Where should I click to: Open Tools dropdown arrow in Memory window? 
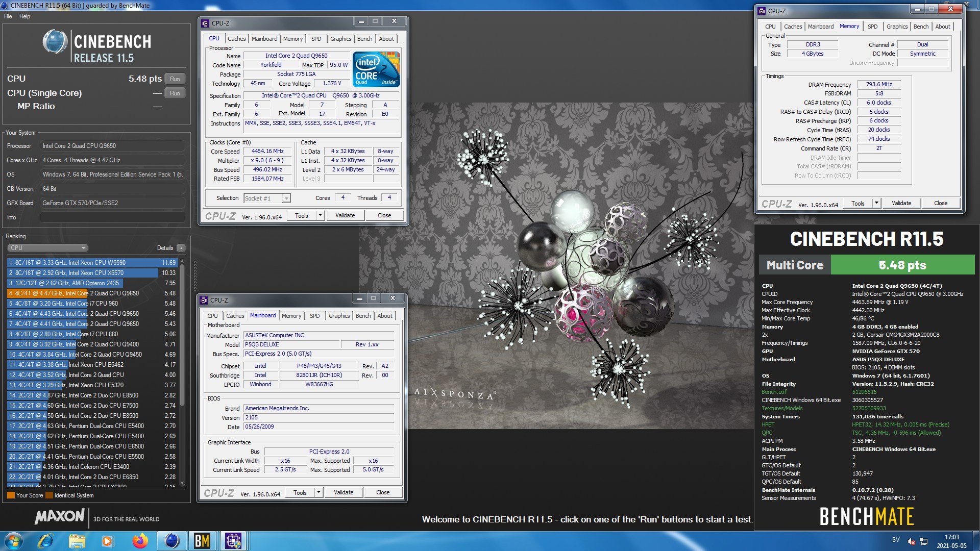(x=876, y=203)
